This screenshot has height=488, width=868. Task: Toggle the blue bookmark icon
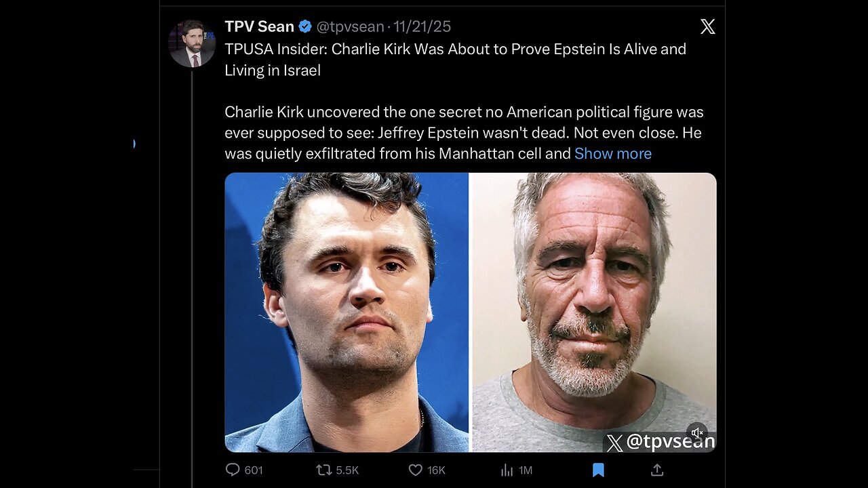click(598, 470)
